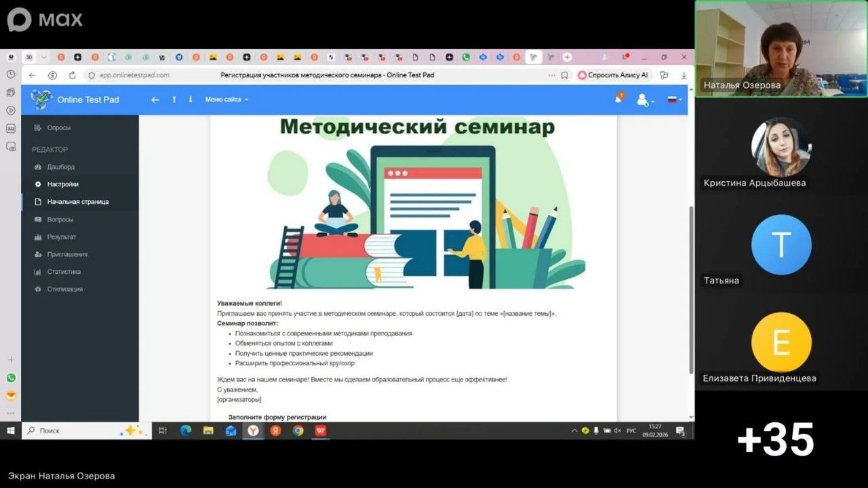
Task: Click the back arrow in the blue toolbar
Action: click(x=155, y=100)
